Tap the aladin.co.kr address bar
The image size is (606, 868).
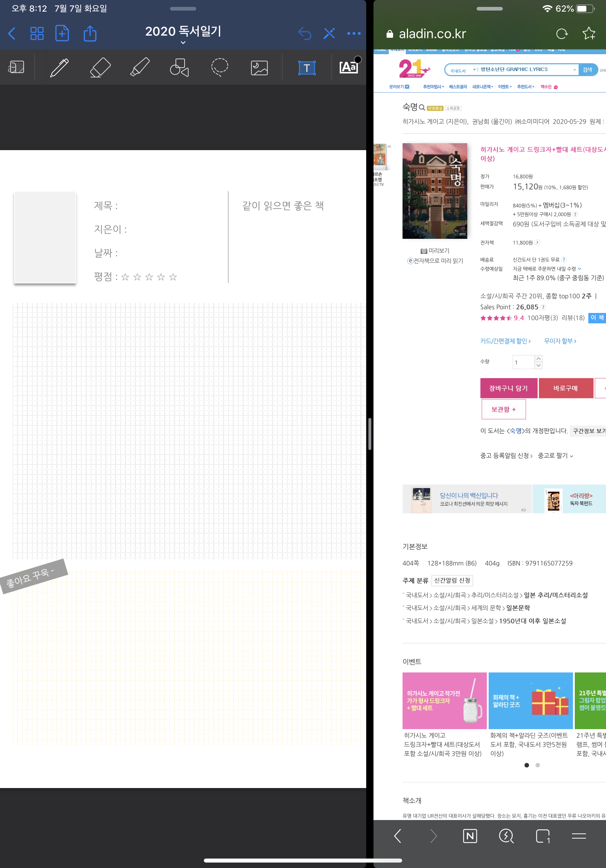pos(432,34)
